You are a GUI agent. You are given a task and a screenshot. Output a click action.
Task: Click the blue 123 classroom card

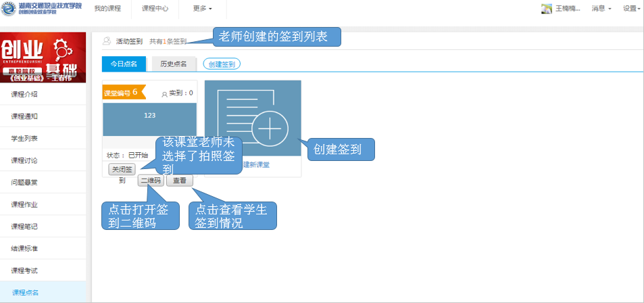[149, 116]
